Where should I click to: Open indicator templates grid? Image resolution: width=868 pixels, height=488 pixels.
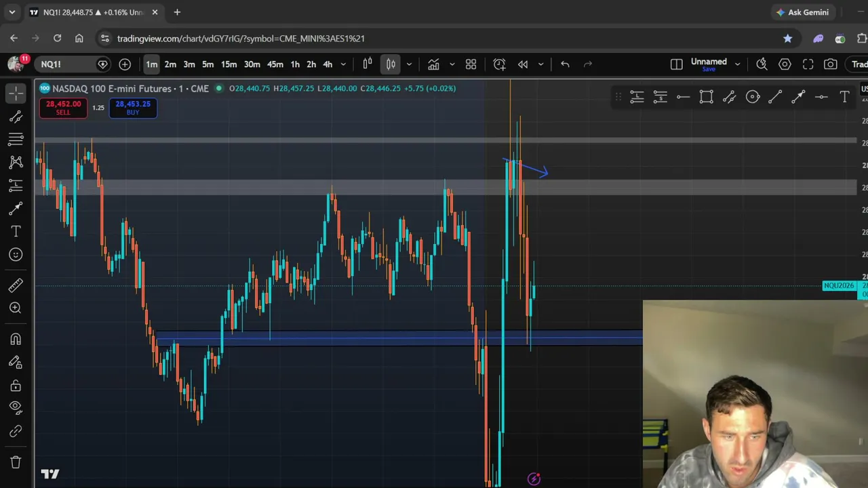471,64
